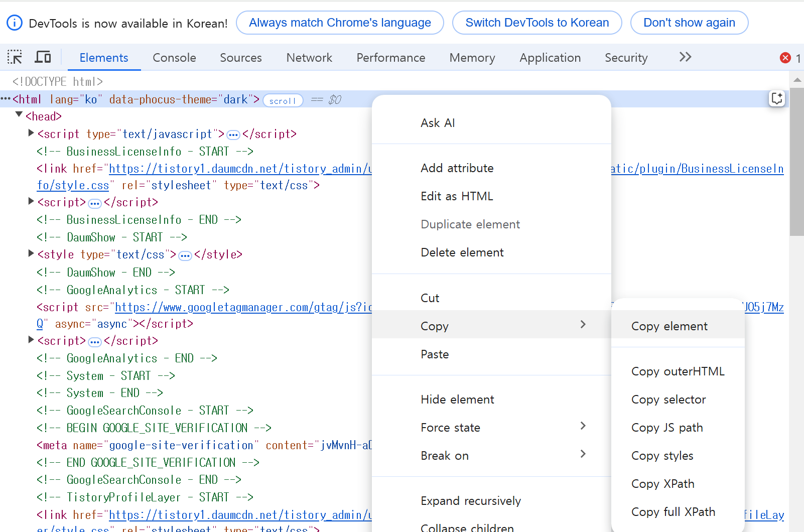Choose Hide element menu entry
This screenshot has height=532, width=804.
click(x=491, y=400)
